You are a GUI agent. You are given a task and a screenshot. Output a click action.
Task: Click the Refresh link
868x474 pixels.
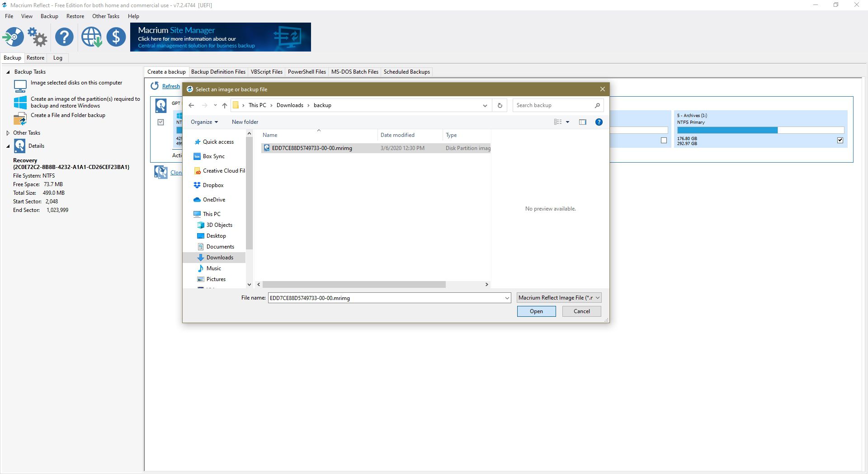[x=171, y=86]
